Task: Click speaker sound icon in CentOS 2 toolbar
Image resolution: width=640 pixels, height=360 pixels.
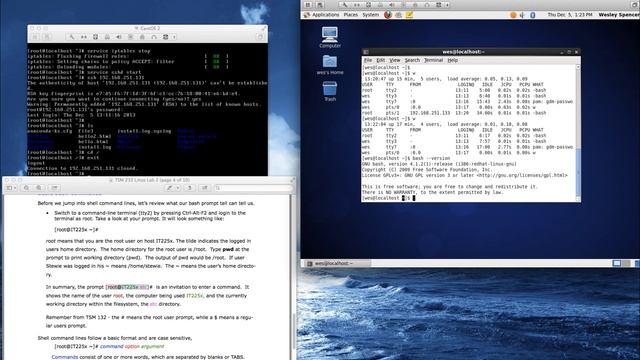Action: pos(119,37)
